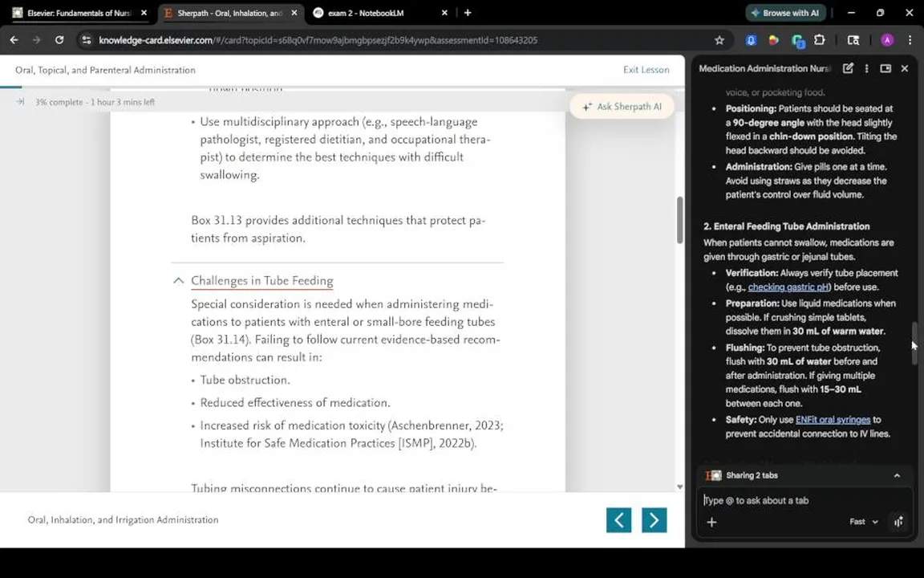Click 'Oral, Topical, and Parenteral Administration' title
This screenshot has width=924, height=578.
pos(105,70)
